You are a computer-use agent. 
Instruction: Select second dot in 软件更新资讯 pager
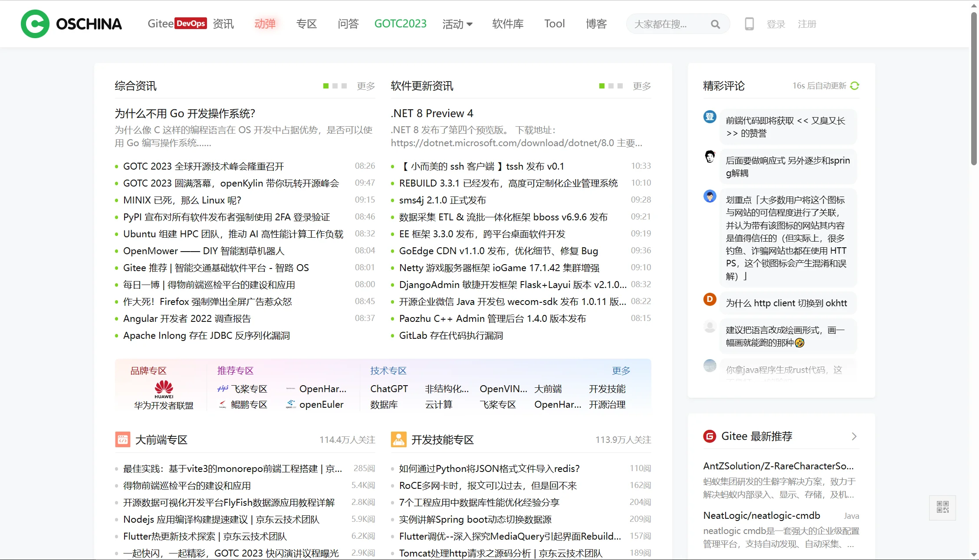tap(611, 86)
